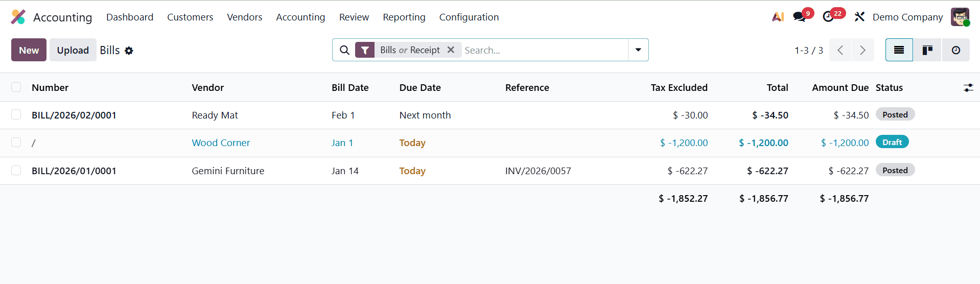980x284 pixels.
Task: Sort by Number column header
Action: click(50, 87)
